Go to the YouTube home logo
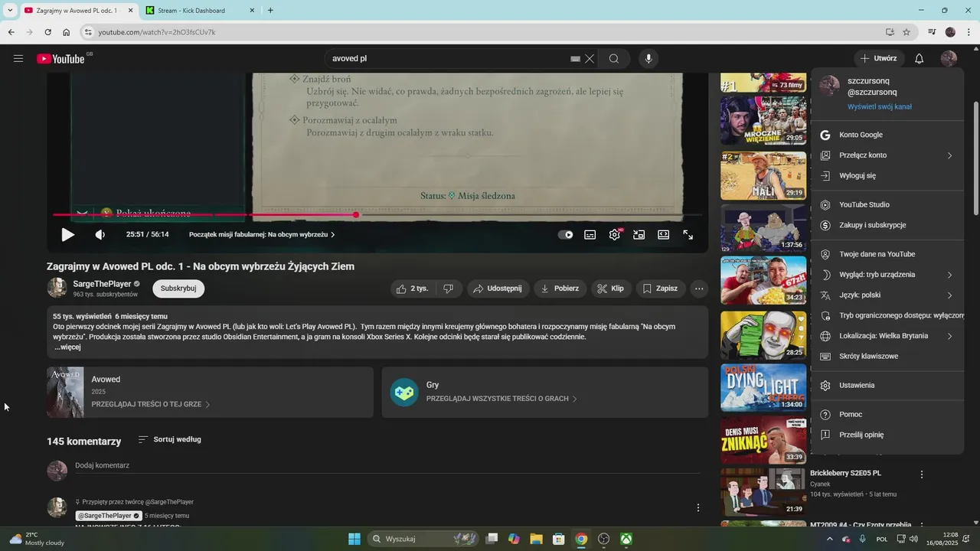Image resolution: width=980 pixels, height=551 pixels. coord(60,59)
